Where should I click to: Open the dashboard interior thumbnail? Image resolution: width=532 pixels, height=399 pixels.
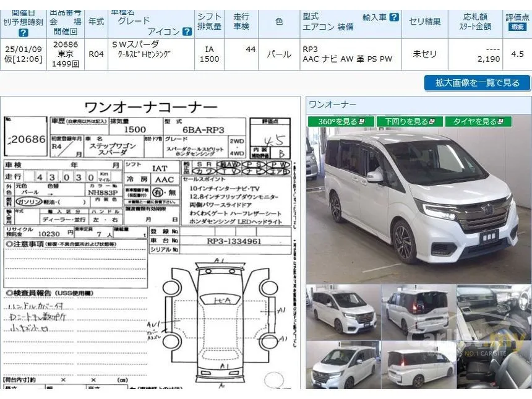[494, 312]
